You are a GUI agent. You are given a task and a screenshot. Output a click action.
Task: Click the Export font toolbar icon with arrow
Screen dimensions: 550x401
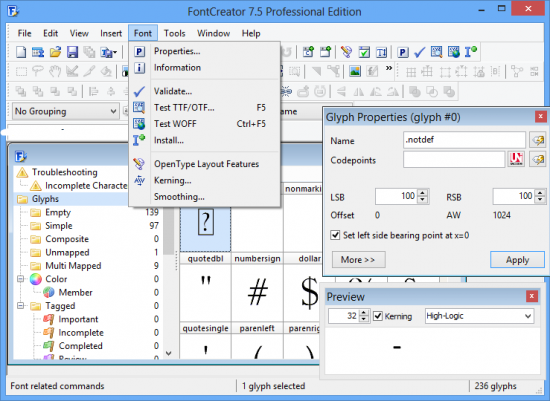tap(108, 52)
